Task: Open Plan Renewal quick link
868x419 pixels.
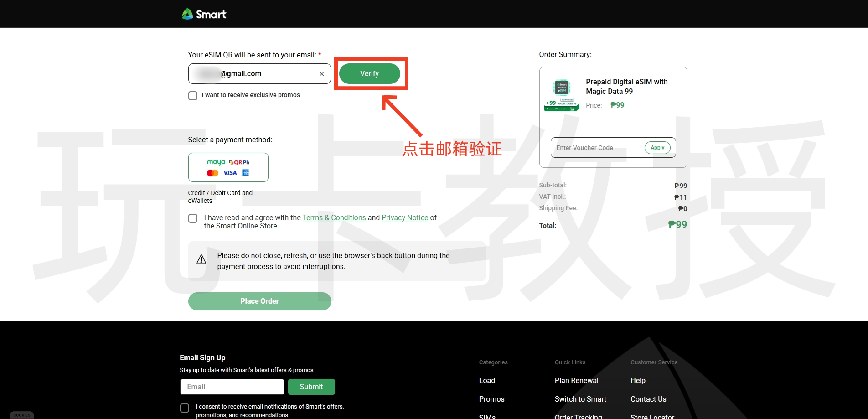Action: point(576,380)
